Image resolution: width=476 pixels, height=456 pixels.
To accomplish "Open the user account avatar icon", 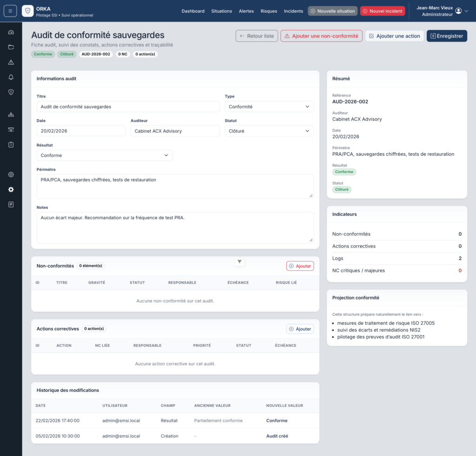I will pyautogui.click(x=458, y=11).
